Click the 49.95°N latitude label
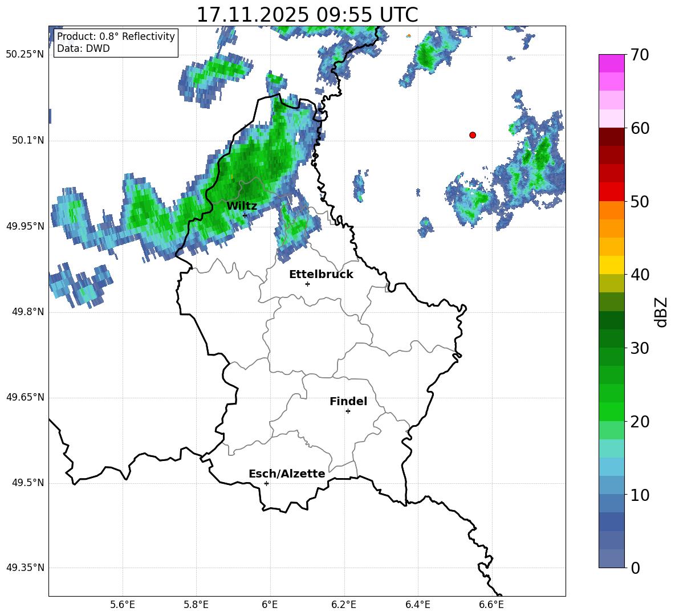This screenshot has height=616, width=675. point(25,226)
